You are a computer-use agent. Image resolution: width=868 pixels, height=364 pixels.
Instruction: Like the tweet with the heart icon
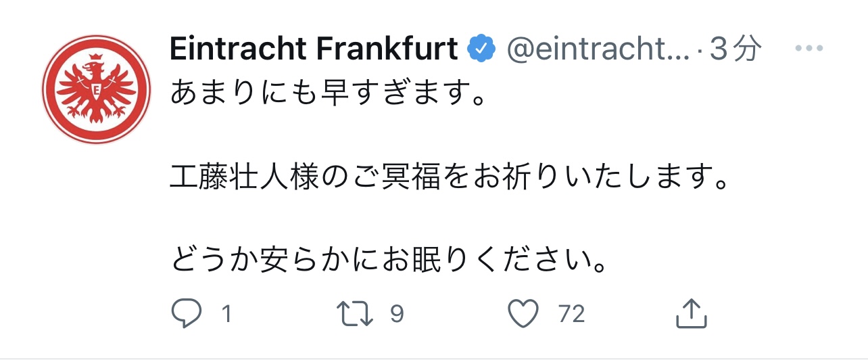(523, 314)
